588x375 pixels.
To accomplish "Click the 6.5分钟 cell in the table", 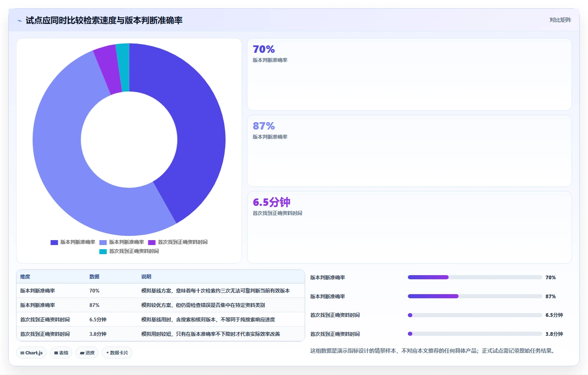I will click(x=98, y=320).
